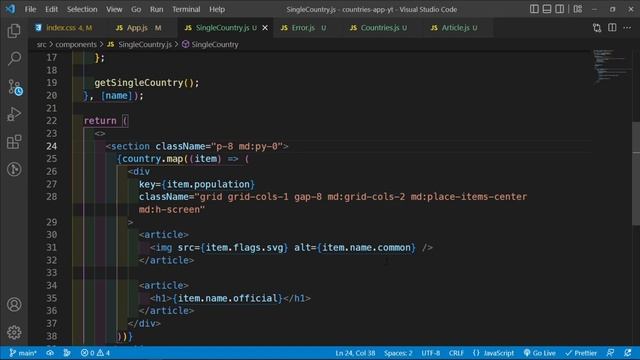Screen dimensions: 640x360
Task: Click line number 24 in gutter
Action: click(x=51, y=146)
